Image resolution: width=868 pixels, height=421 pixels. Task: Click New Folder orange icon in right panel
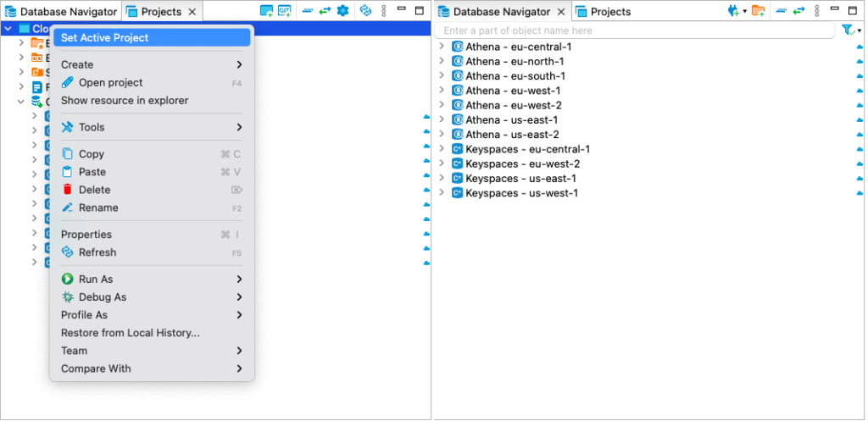point(759,10)
